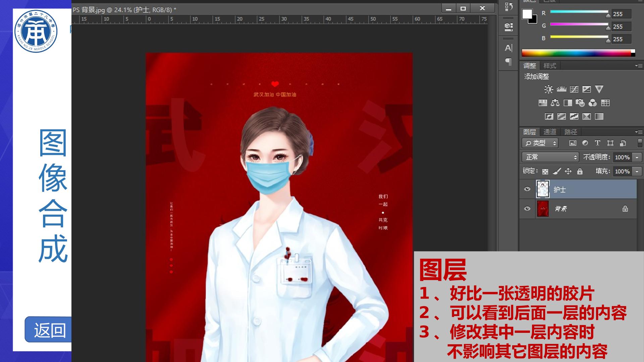Open the 3D panel icon

[x=508, y=27]
